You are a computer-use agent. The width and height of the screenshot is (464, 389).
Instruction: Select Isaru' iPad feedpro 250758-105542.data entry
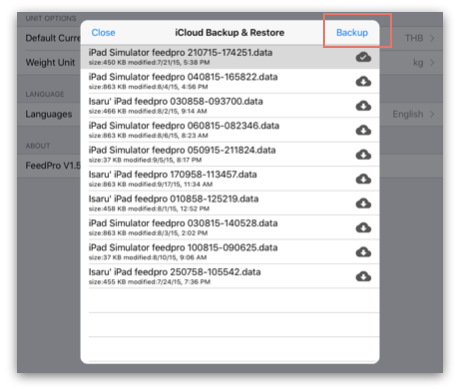click(230, 276)
